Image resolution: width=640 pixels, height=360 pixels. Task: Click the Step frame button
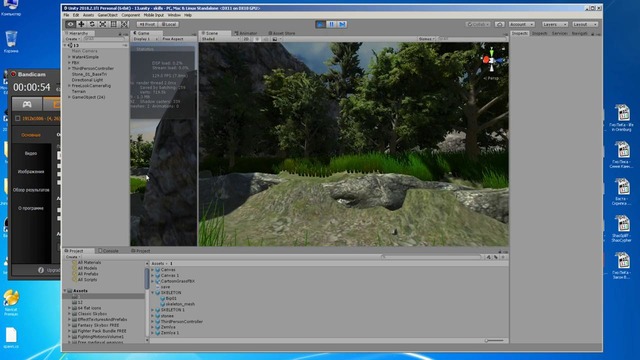(342, 24)
